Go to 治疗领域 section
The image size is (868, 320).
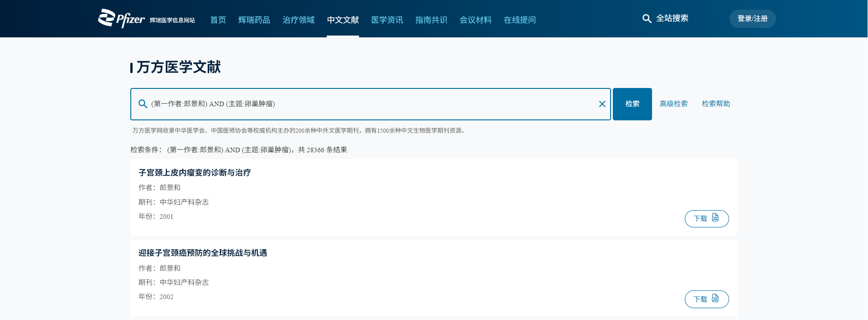click(x=298, y=20)
